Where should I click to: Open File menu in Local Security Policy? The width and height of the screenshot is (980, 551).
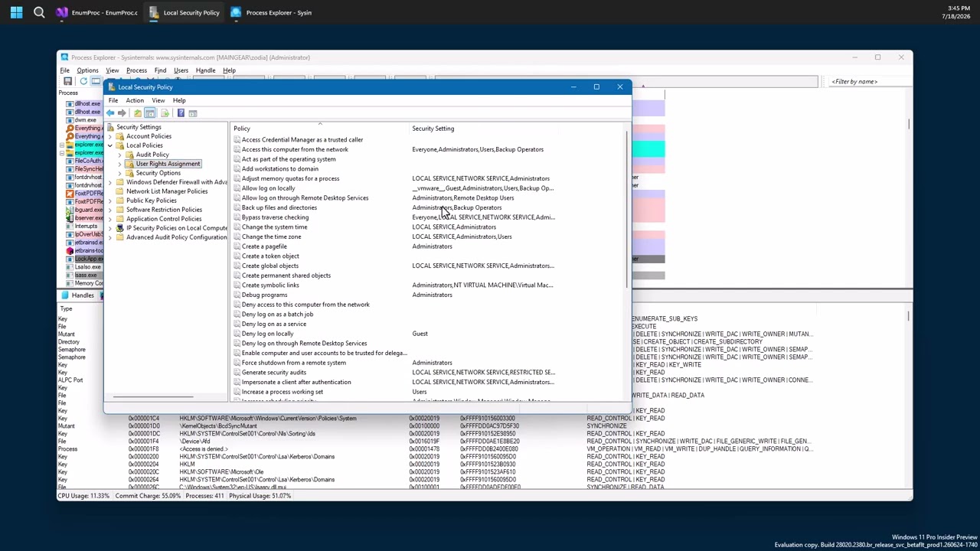(x=113, y=100)
